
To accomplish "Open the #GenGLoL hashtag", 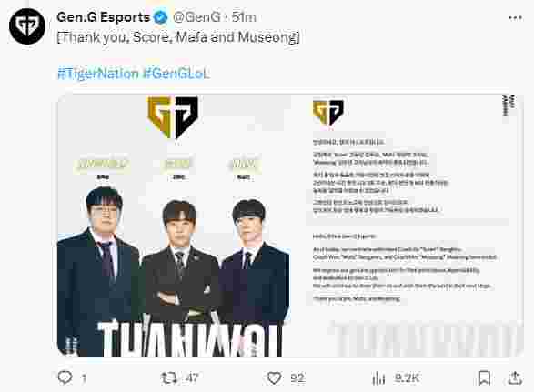I will point(176,74).
